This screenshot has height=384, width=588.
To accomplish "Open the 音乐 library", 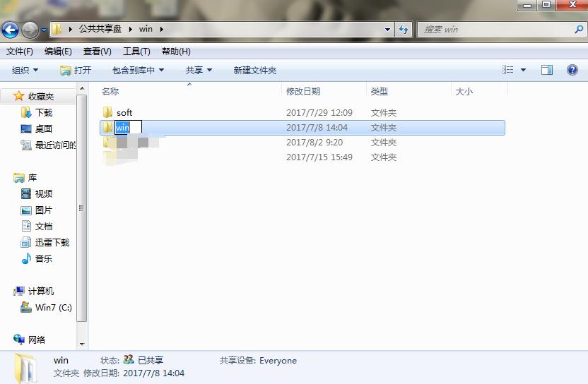I will [x=44, y=258].
